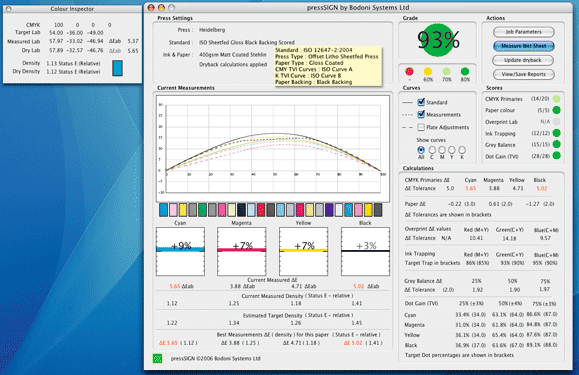Image resolution: width=579 pixels, height=375 pixels.
Task: Click 'Dryback calculations applied' text
Action: (x=233, y=64)
